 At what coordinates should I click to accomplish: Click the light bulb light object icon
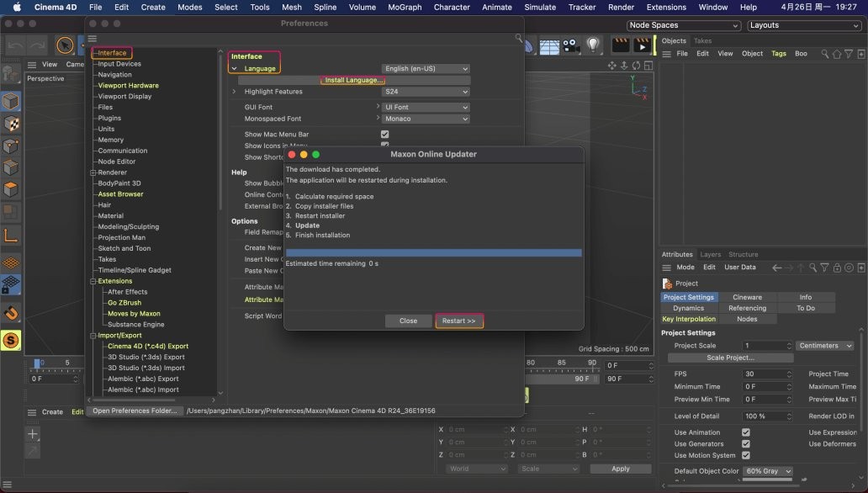pyautogui.click(x=594, y=45)
